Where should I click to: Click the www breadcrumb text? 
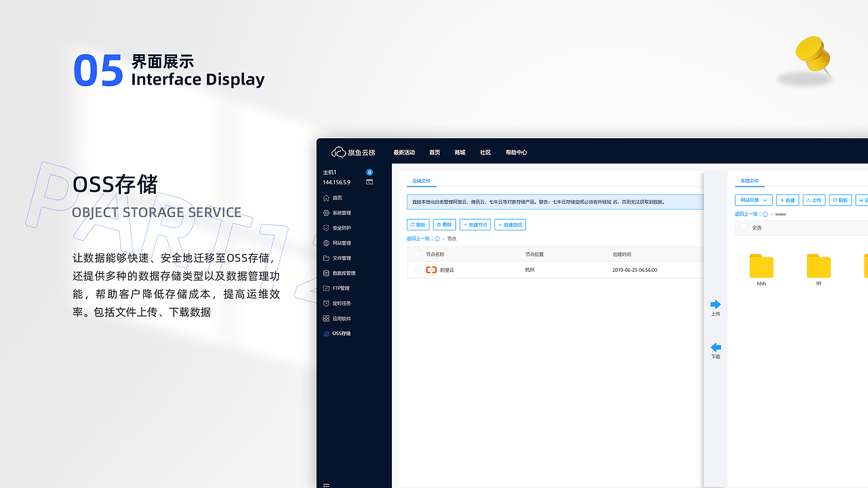tap(781, 213)
